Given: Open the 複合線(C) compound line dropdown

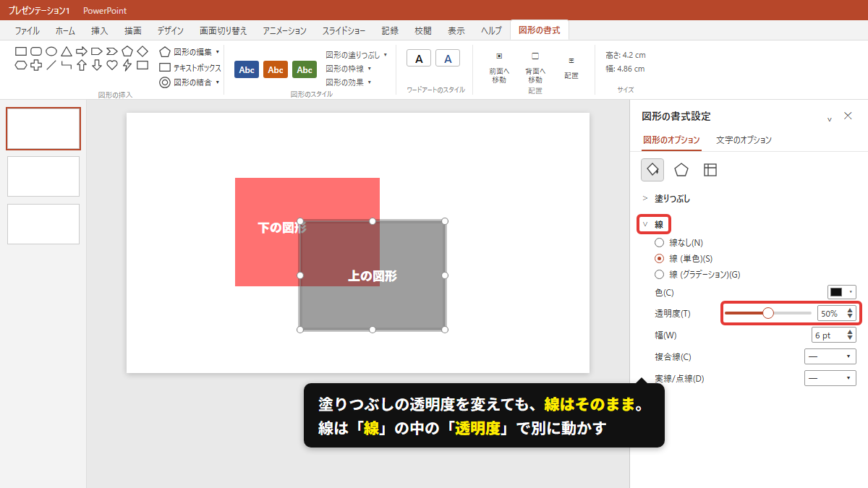Looking at the screenshot, I should pos(830,356).
